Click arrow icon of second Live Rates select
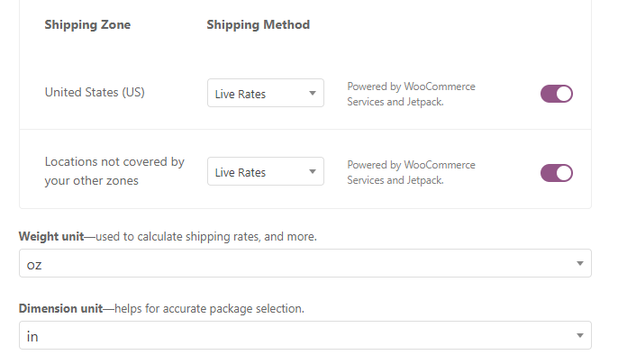This screenshot has height=364, width=618. (x=312, y=172)
